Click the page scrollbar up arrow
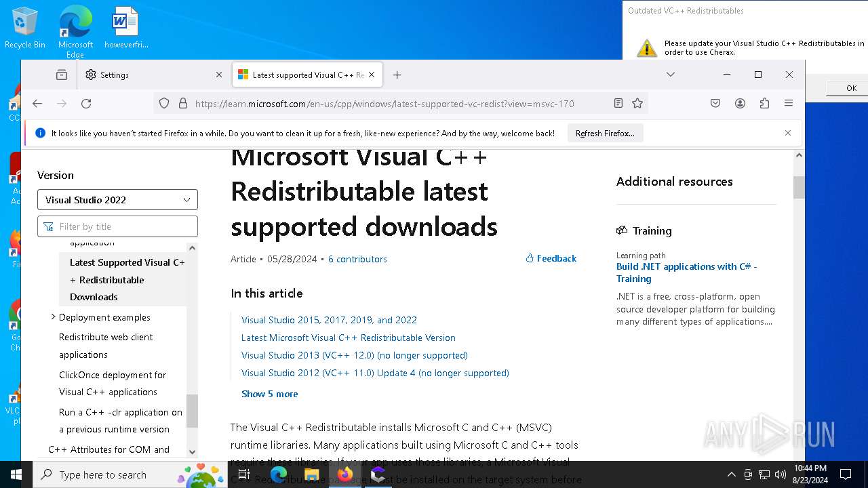The image size is (868, 488). coord(799,156)
